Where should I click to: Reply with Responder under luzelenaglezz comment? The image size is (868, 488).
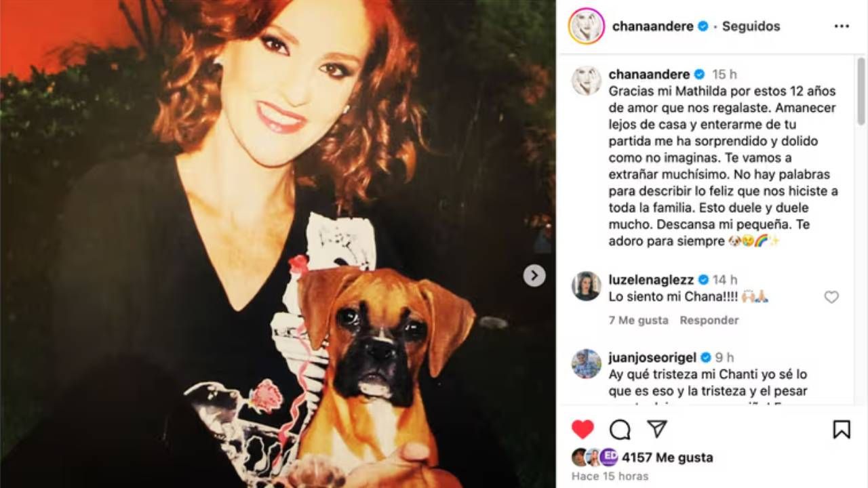(x=709, y=320)
